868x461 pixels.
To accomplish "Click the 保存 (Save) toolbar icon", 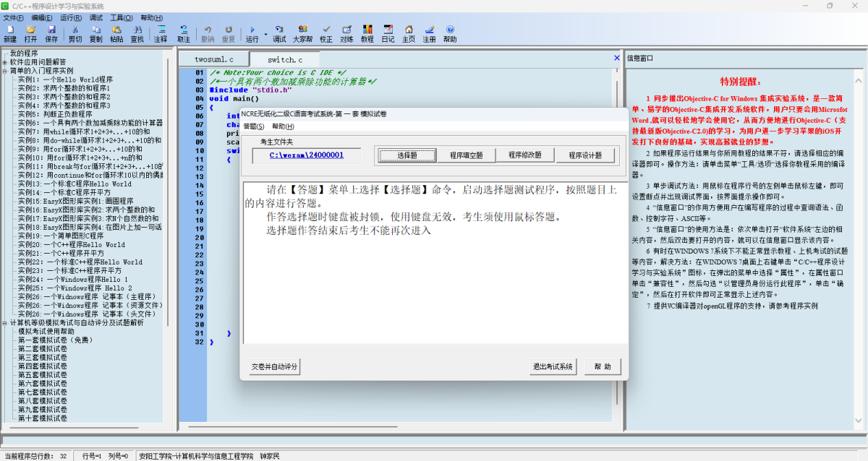I will point(51,33).
